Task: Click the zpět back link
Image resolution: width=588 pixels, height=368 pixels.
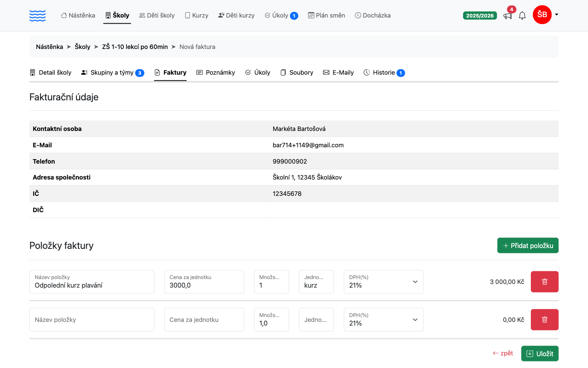Action: point(503,353)
